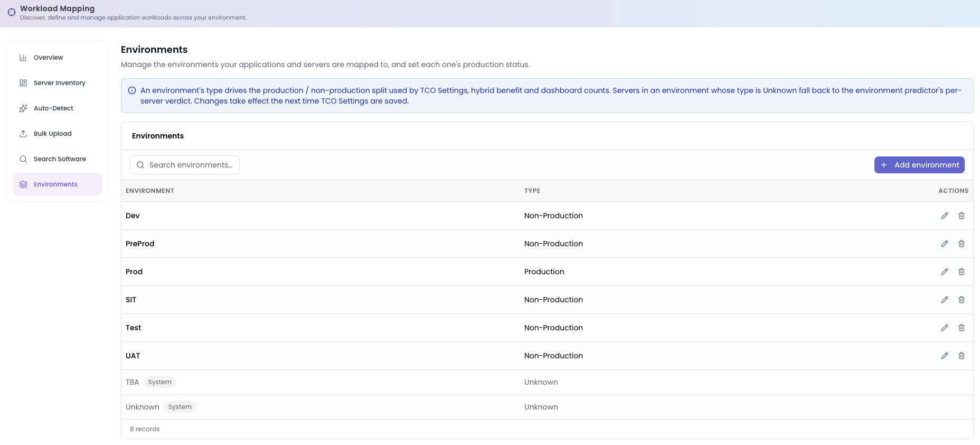Delete the SIT environment
Image resolution: width=980 pixels, height=445 pixels.
(x=962, y=300)
